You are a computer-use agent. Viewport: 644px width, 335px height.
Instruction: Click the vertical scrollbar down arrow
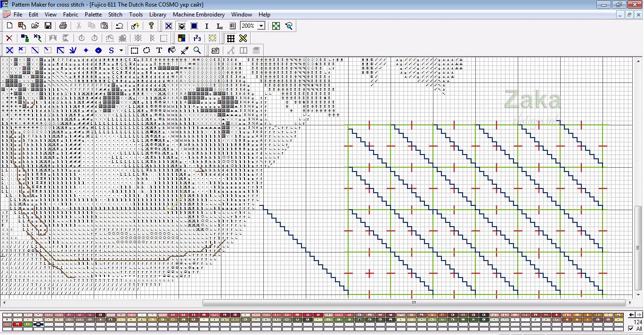638,295
